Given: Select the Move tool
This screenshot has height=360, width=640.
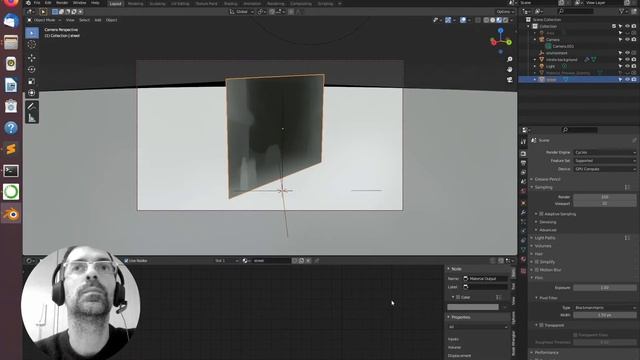Looking at the screenshot, I should click(x=32, y=58).
